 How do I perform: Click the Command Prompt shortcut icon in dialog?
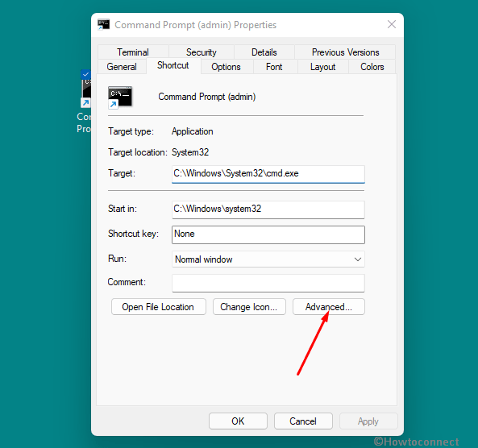(120, 97)
